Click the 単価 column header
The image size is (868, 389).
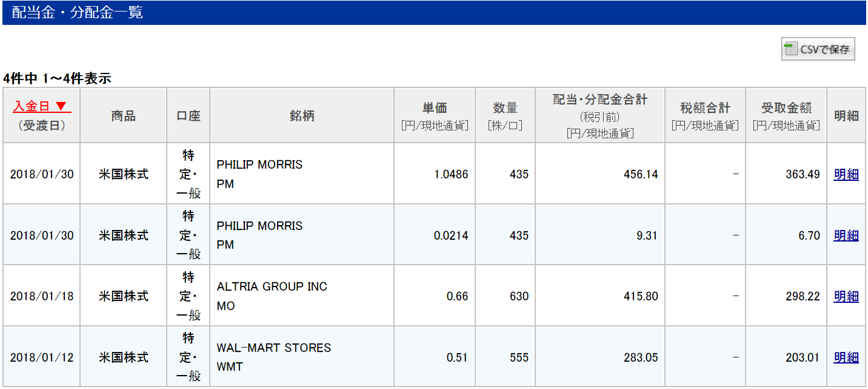pos(435,108)
